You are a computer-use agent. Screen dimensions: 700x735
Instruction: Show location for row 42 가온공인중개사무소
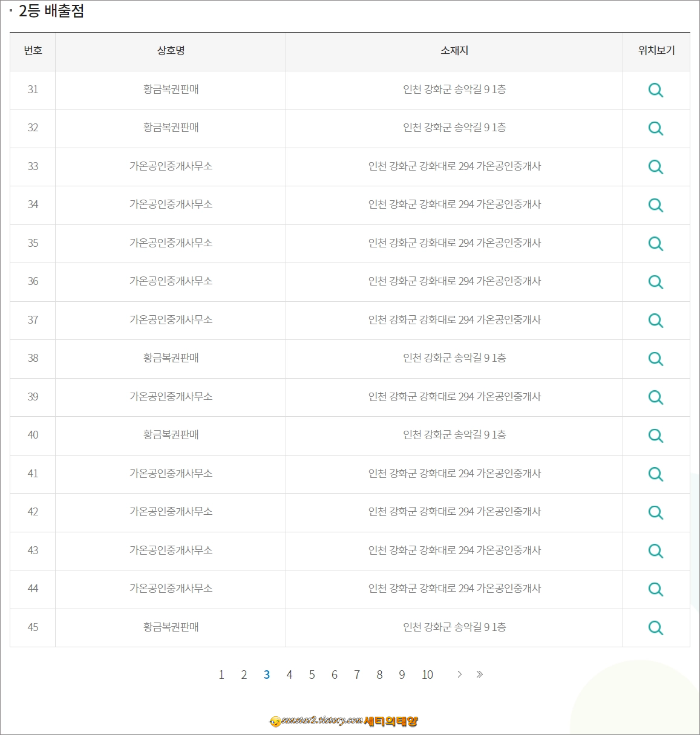click(x=656, y=512)
